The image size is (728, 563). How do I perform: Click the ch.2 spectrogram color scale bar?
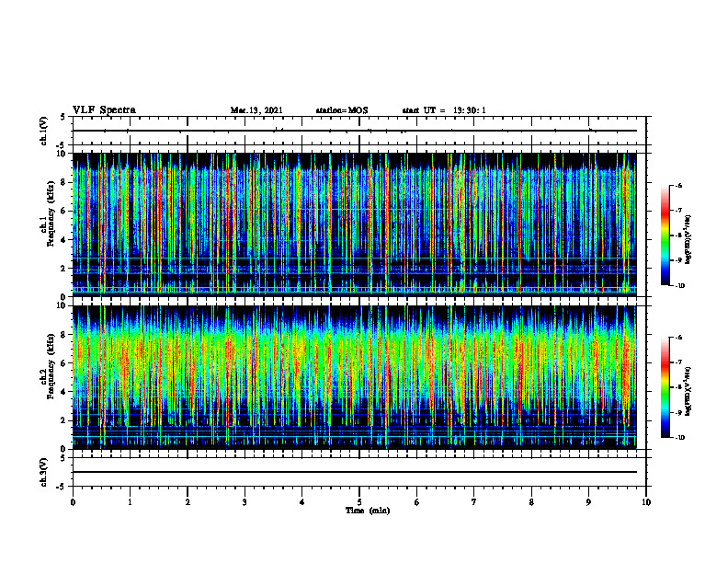(665, 387)
